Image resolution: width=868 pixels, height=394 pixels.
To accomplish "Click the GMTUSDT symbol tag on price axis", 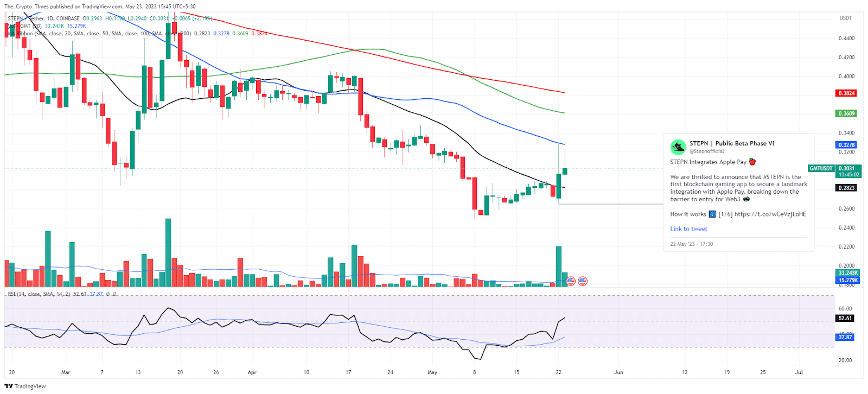I will pos(821,168).
